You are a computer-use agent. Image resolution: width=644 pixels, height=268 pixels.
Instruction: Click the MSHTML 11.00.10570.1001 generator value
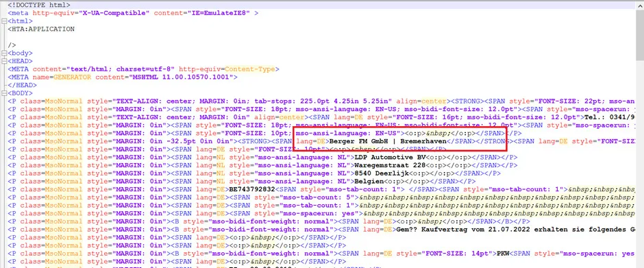pyautogui.click(x=183, y=77)
